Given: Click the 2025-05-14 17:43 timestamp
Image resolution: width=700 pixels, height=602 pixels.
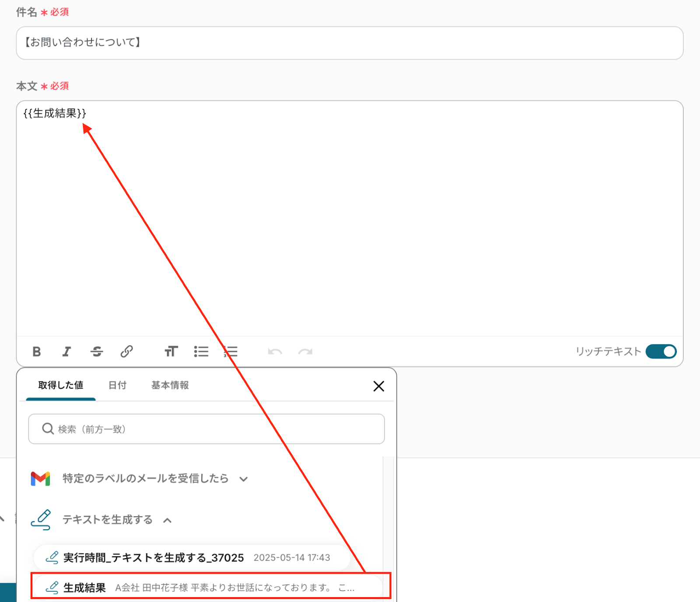Looking at the screenshot, I should click(292, 558).
